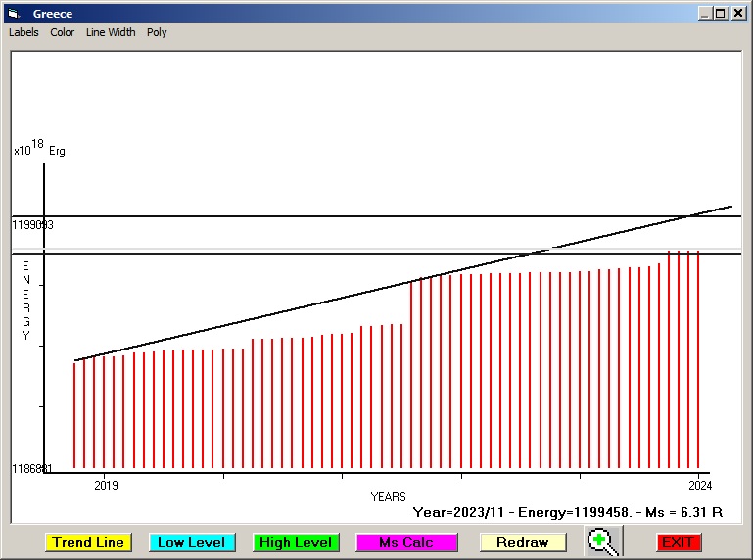Click the 2019 label on the x-axis

pos(105,485)
